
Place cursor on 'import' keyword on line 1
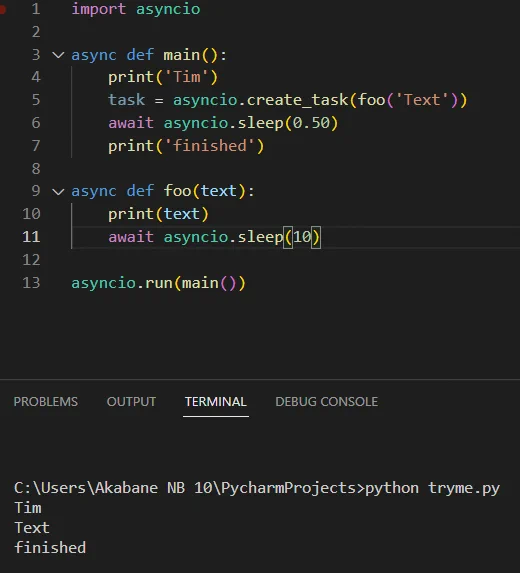[x=99, y=9]
